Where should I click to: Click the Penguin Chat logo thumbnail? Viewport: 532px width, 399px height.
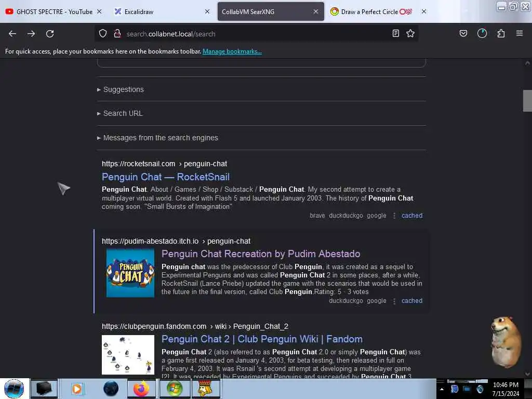(130, 273)
